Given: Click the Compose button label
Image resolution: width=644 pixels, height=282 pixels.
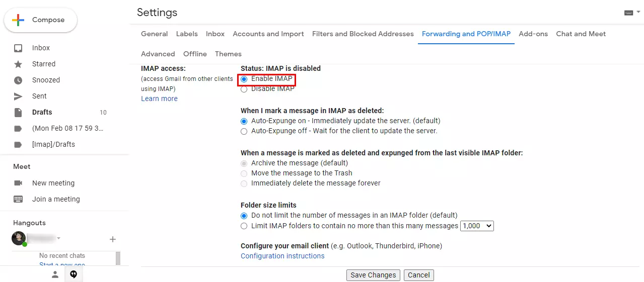Looking at the screenshot, I should (48, 20).
